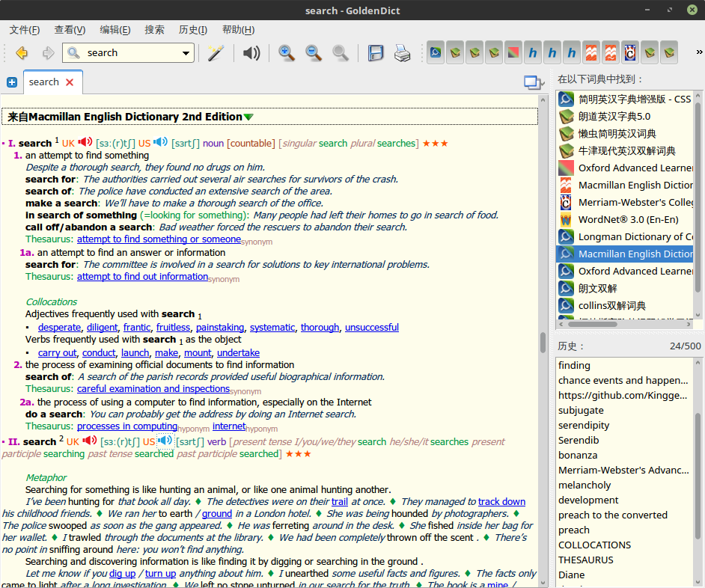Toggle the first blue 'h' dictionary in dictionary bar

pos(532,52)
